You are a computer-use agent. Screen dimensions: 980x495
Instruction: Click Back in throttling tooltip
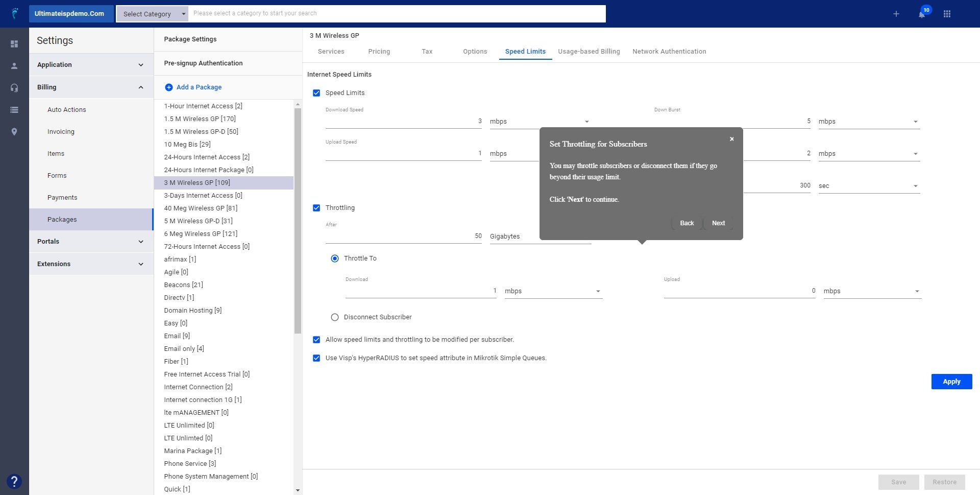pyautogui.click(x=687, y=223)
